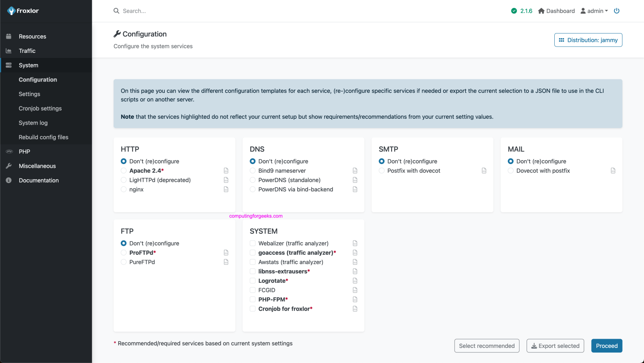This screenshot has height=363, width=644.
Task: Open the template icon next to Dovecot with postfix
Action: (x=613, y=170)
